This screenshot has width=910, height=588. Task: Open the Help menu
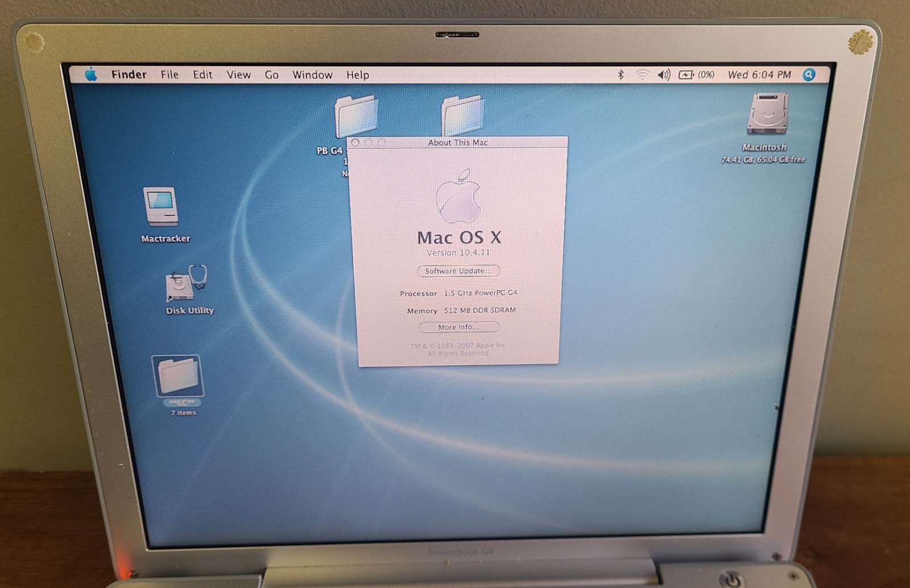[x=358, y=75]
